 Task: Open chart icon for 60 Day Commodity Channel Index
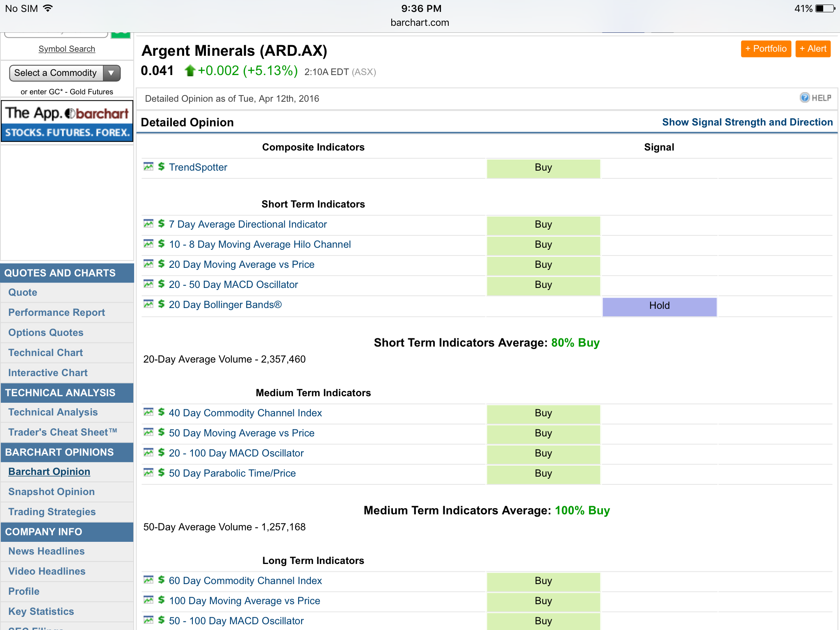pos(148,580)
